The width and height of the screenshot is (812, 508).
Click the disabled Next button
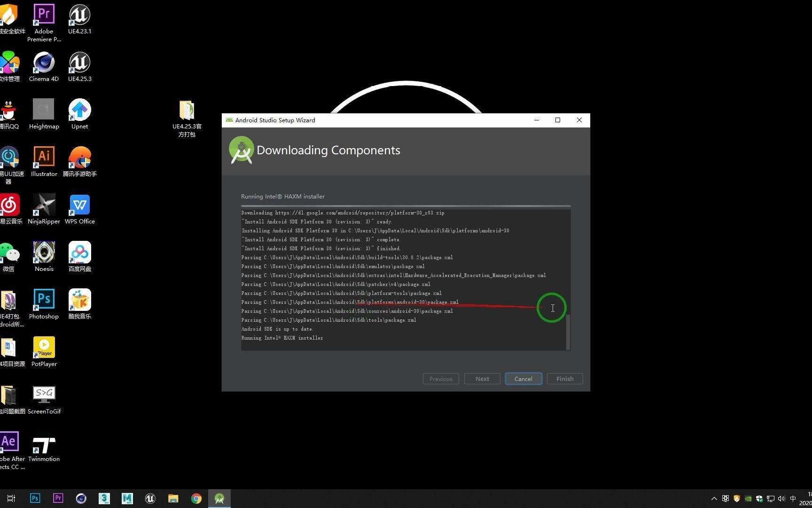coord(482,379)
